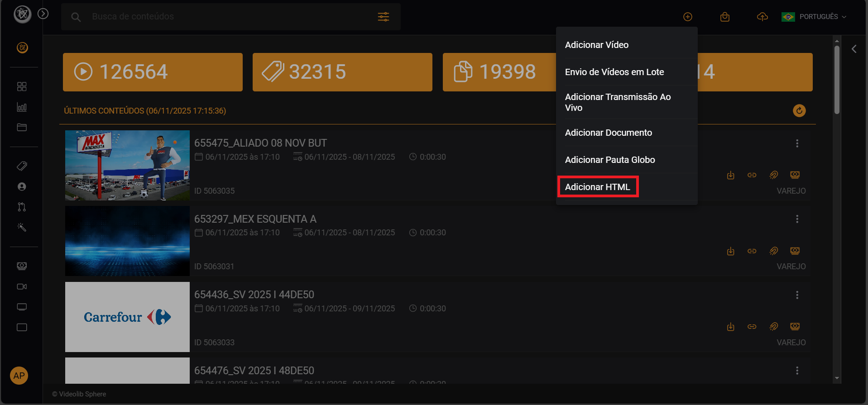Click the 19398 documents counter card
Screen dimensions: 868x405
pos(499,72)
